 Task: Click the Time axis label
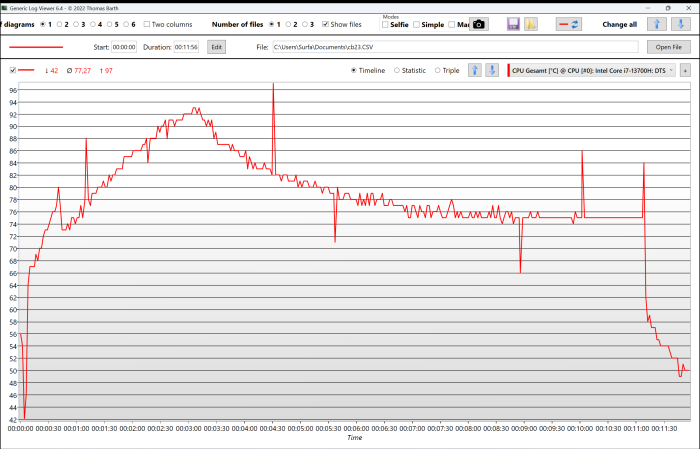pyautogui.click(x=354, y=438)
